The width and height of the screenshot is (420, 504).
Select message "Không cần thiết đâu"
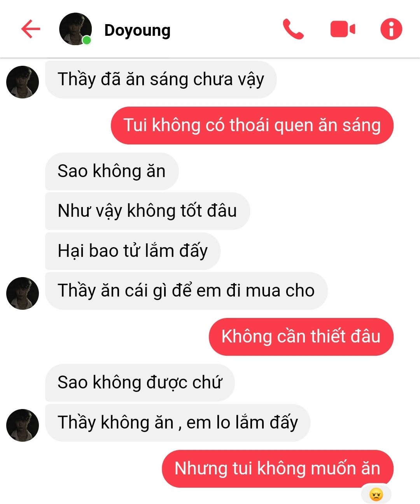tap(301, 337)
